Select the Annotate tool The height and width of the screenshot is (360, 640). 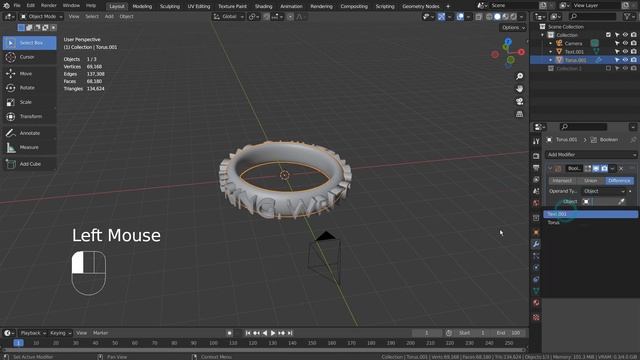(29, 133)
